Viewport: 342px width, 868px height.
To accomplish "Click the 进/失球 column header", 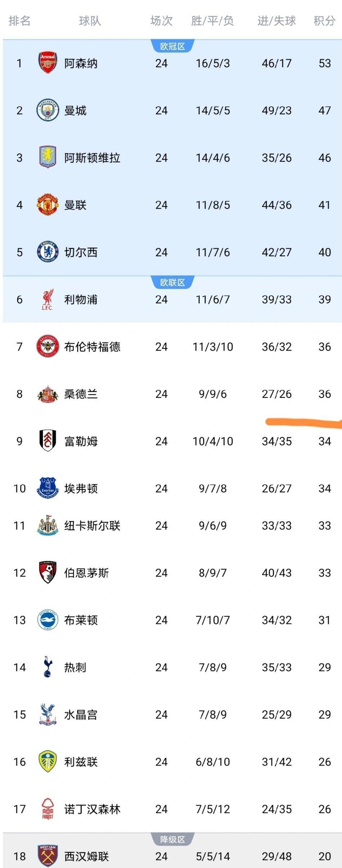I will 276,21.
